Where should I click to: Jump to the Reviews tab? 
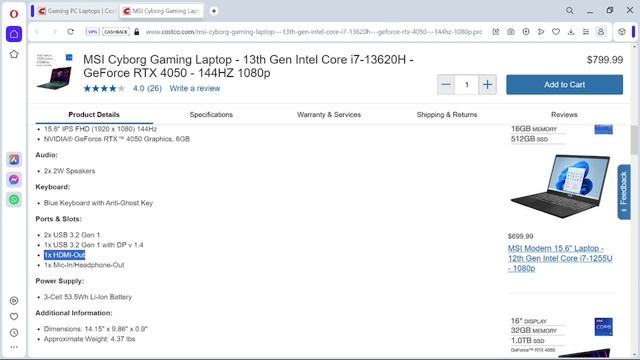tap(564, 115)
